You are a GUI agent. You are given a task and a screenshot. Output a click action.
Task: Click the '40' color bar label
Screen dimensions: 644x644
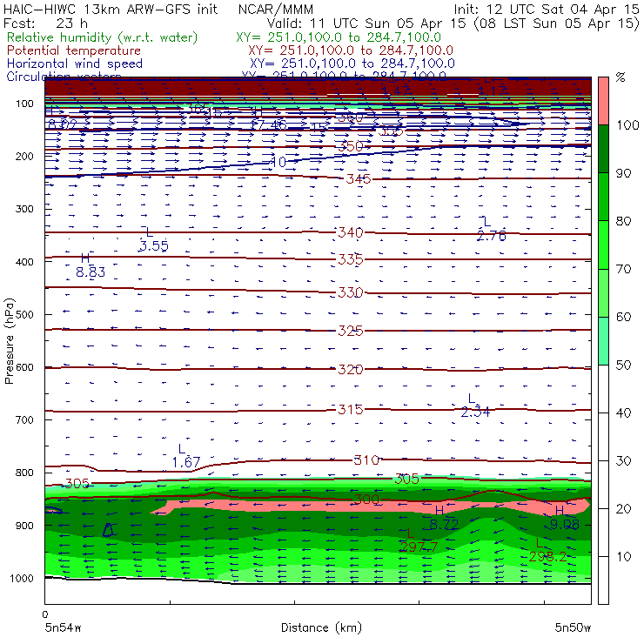click(x=623, y=413)
